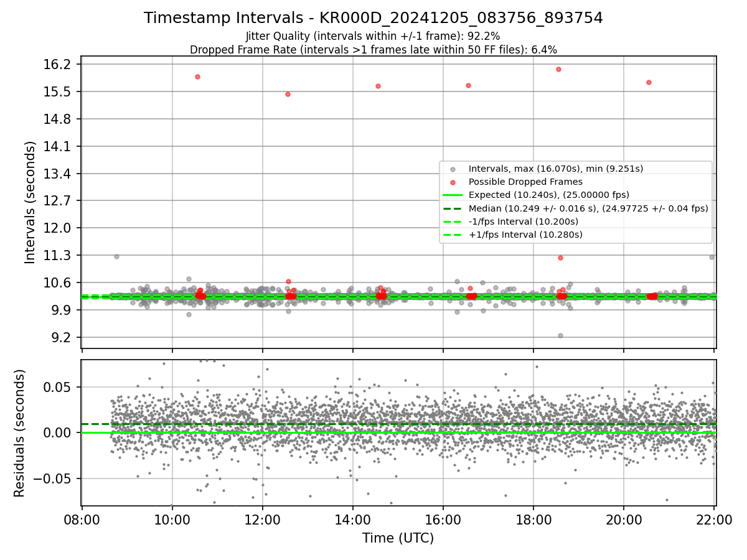Click the 16:00 time tick label
This screenshot has height=560, width=747.
pos(443,520)
